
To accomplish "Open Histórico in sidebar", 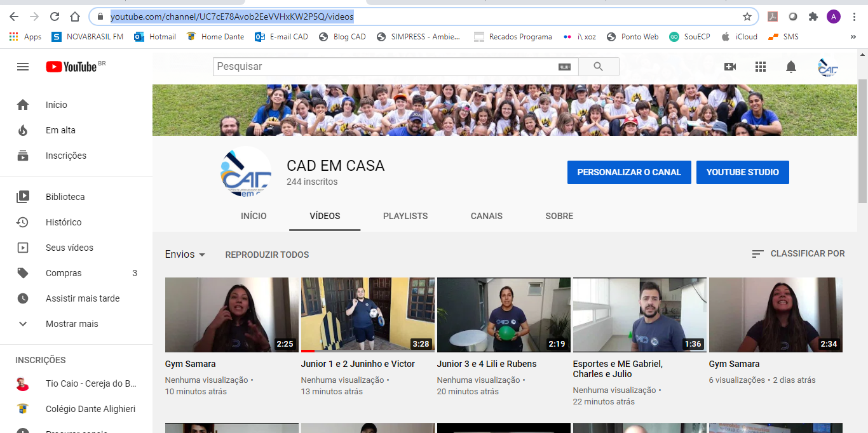I will click(x=76, y=222).
